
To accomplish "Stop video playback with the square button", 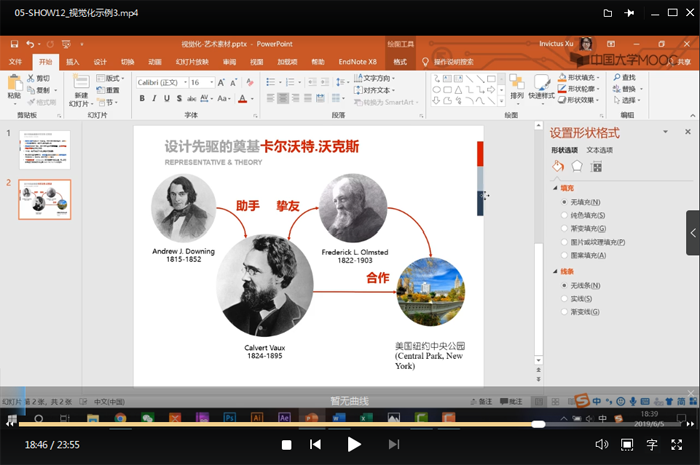I will [x=286, y=444].
